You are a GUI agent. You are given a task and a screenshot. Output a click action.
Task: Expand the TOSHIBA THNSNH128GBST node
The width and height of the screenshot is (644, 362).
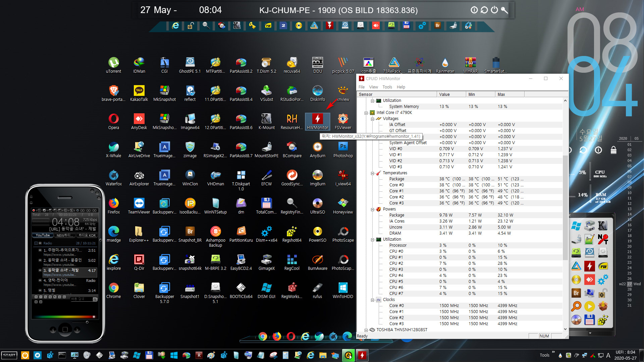(366, 330)
